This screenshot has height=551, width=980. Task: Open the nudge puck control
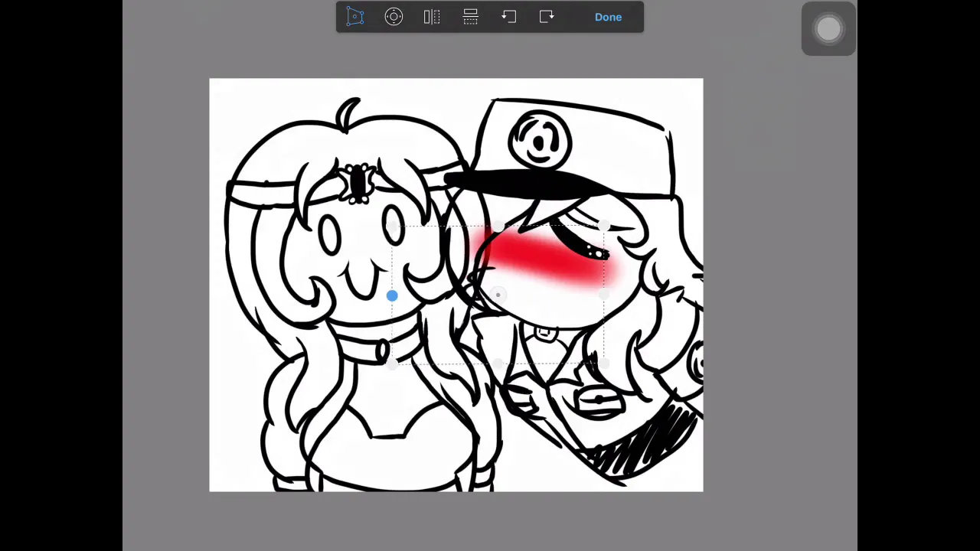click(394, 17)
